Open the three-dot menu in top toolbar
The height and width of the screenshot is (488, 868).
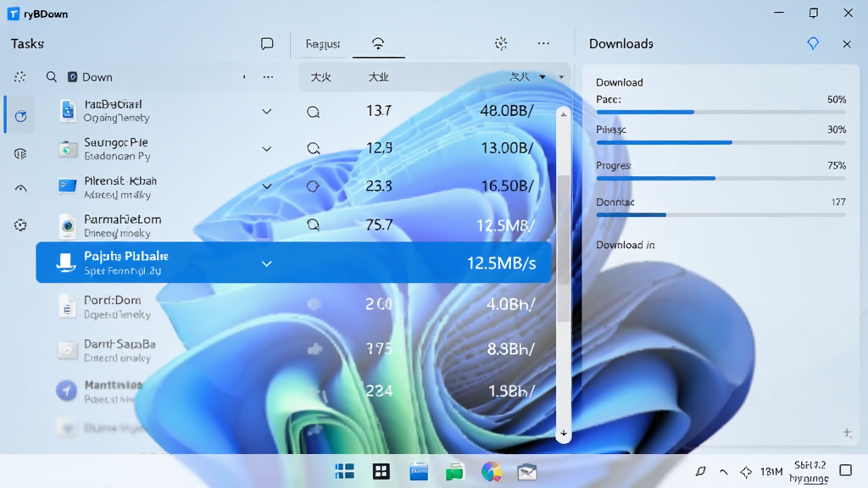(543, 43)
